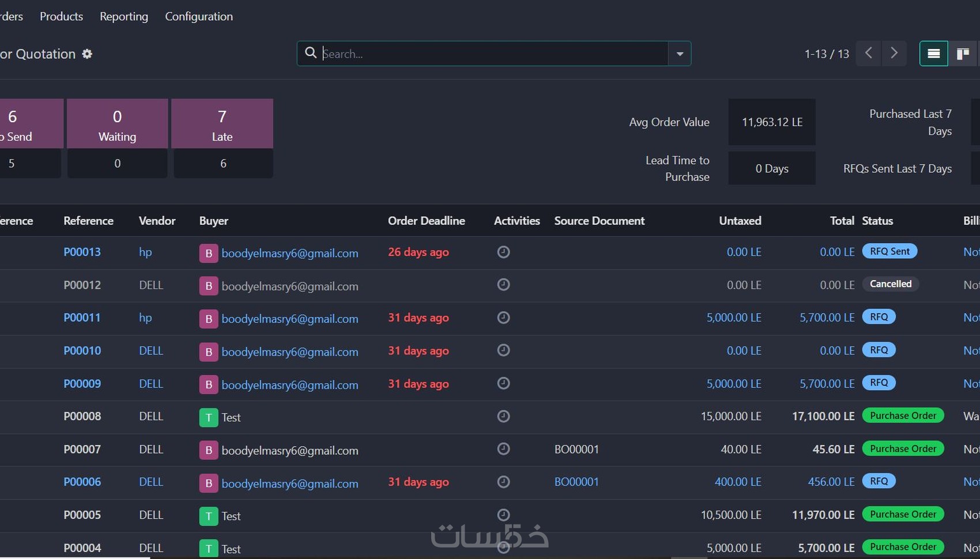This screenshot has width=980, height=559.
Task: Switch to list view
Action: tap(934, 54)
